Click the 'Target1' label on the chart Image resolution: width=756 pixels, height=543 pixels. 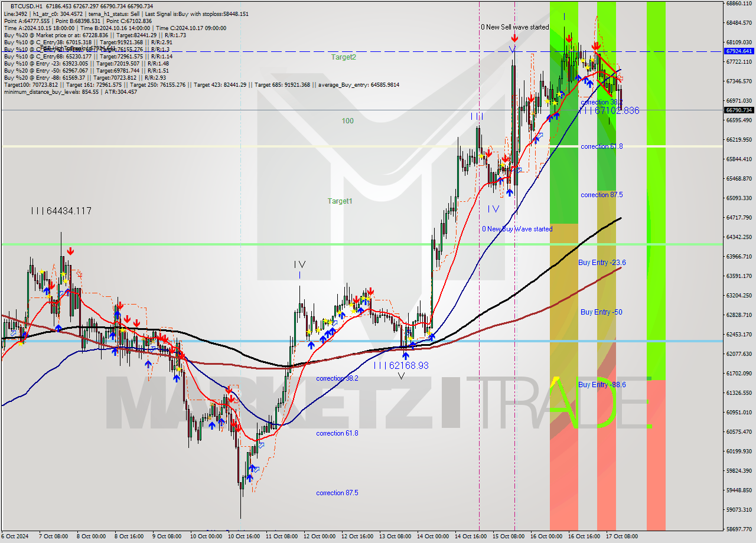[340, 201]
